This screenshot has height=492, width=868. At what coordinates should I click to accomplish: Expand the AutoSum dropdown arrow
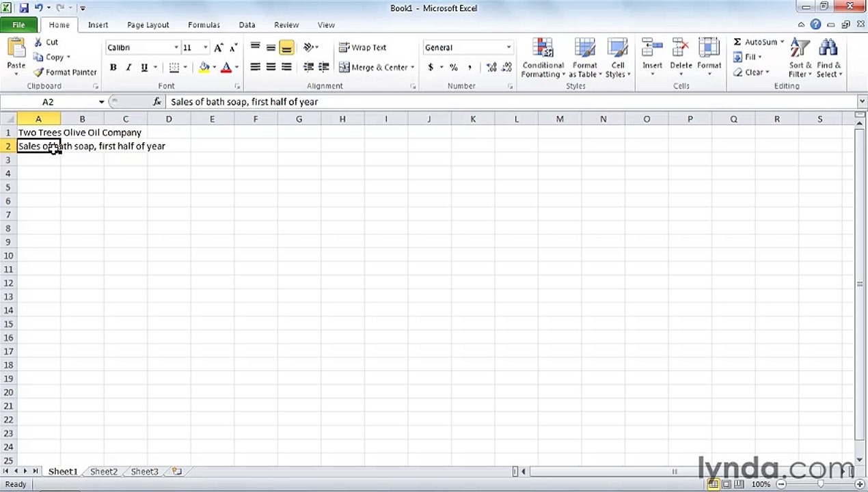point(782,42)
